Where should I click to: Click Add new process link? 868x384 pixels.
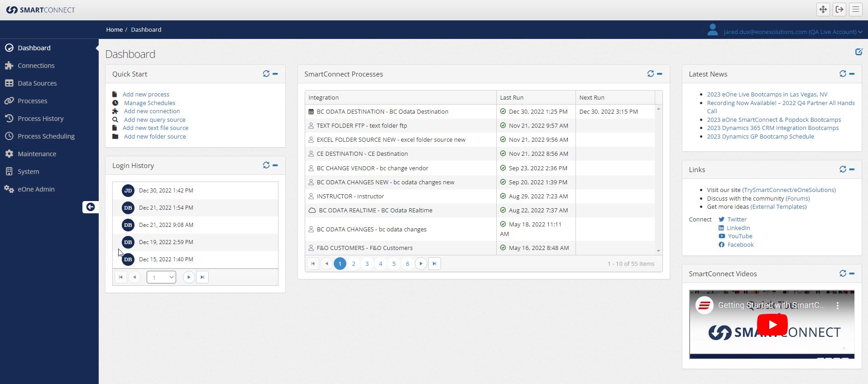coord(146,95)
